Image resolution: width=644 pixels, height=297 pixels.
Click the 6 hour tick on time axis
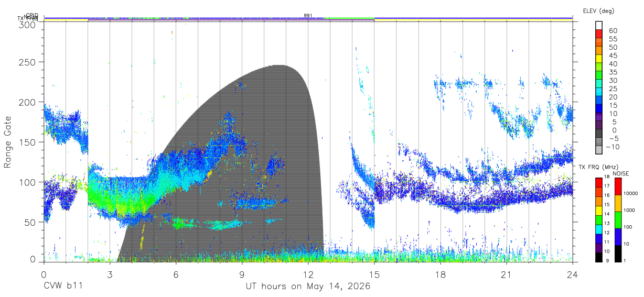pyautogui.click(x=176, y=274)
